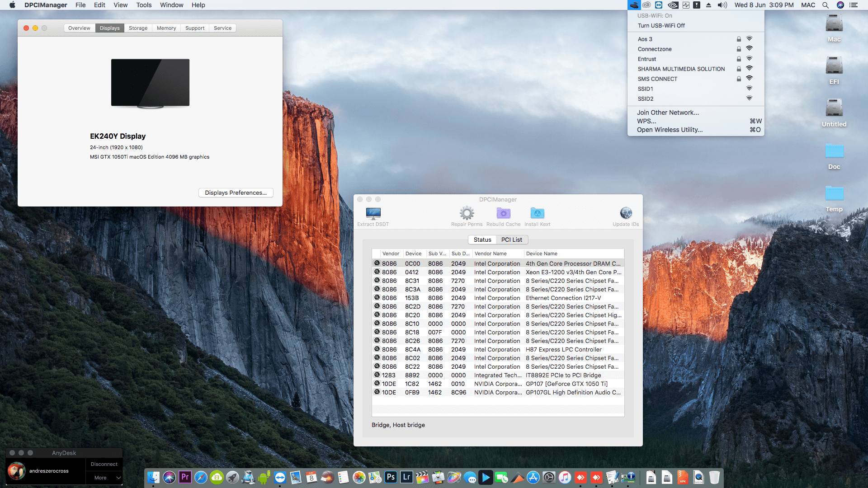Open Lightroom from the Dock

[x=406, y=477]
